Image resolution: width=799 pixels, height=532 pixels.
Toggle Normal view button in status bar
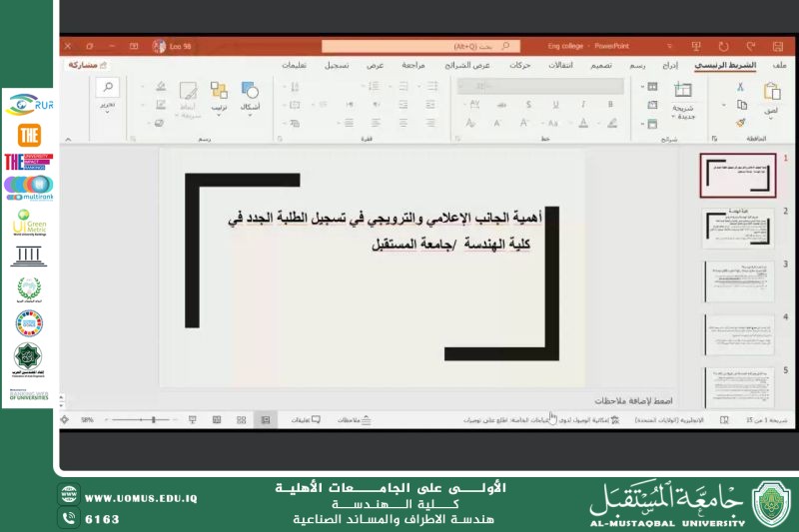pos(265,420)
